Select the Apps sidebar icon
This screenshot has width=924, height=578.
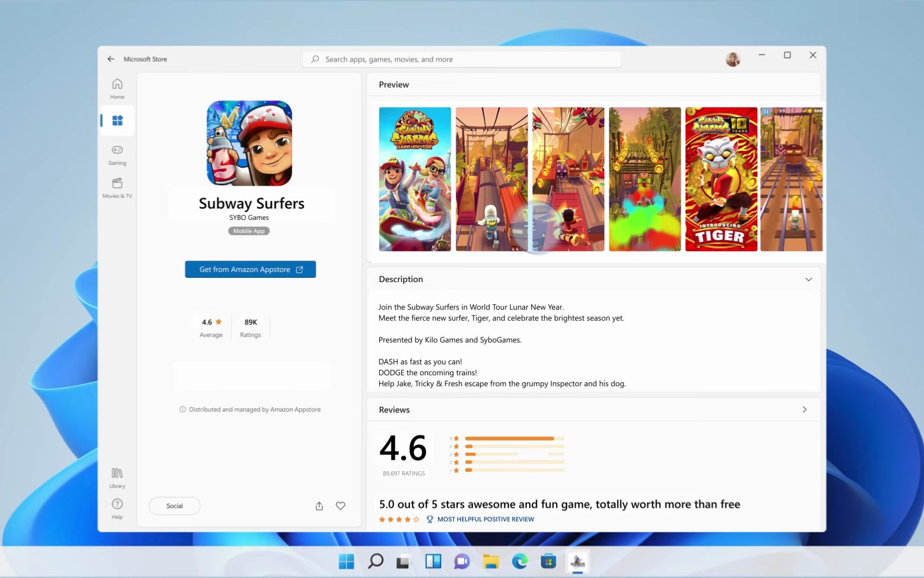[117, 120]
